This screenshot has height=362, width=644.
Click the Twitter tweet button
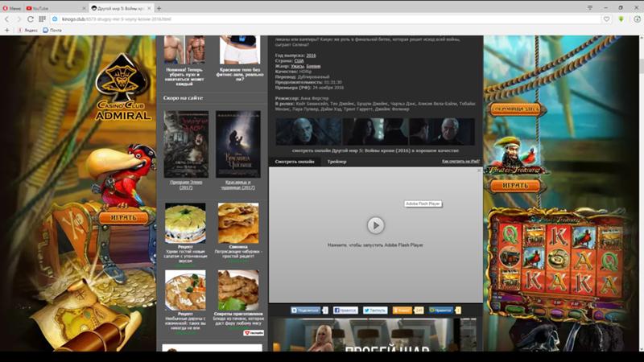(x=375, y=311)
